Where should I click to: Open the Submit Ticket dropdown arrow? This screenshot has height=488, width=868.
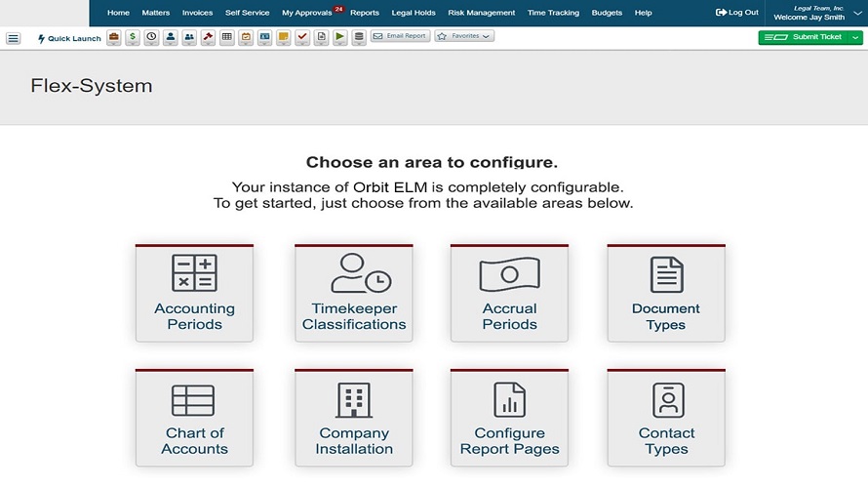856,37
